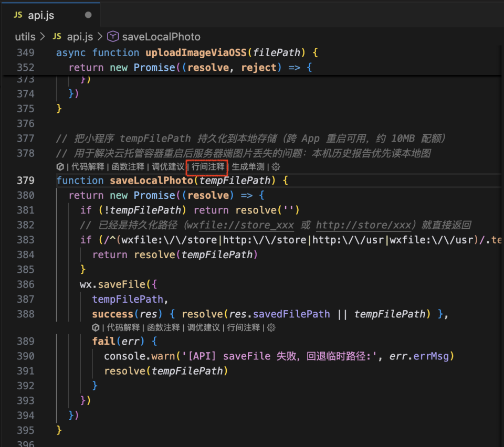Image resolution: width=504 pixels, height=447 pixels.
Task: Click 函数注释 above function saveLocalPhoto
Action: click(x=128, y=167)
